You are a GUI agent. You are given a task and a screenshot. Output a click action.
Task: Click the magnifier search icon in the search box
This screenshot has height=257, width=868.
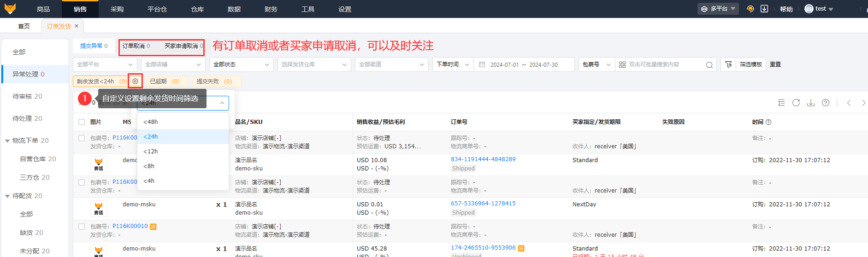(x=709, y=65)
